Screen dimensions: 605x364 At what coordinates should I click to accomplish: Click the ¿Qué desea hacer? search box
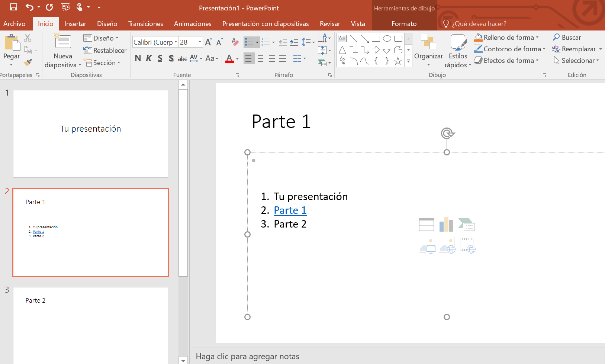pyautogui.click(x=479, y=24)
